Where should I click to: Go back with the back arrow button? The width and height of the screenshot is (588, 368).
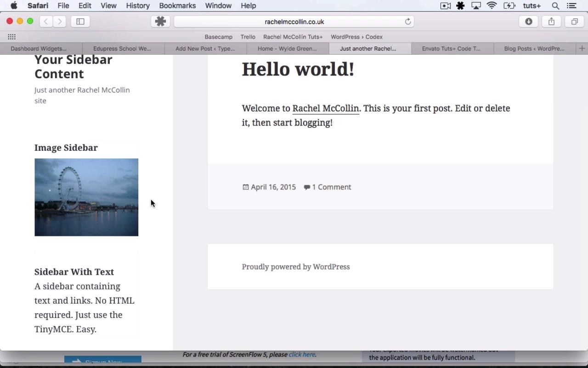[x=46, y=21]
